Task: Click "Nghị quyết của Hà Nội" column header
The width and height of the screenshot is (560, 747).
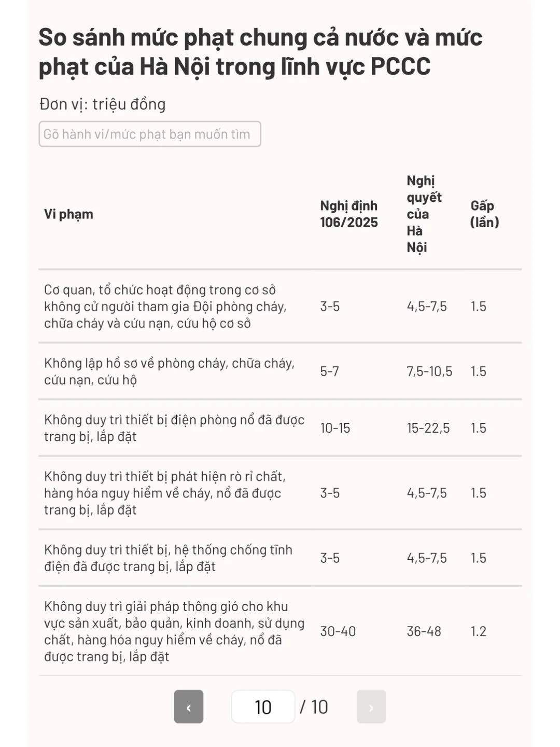Action: (424, 214)
